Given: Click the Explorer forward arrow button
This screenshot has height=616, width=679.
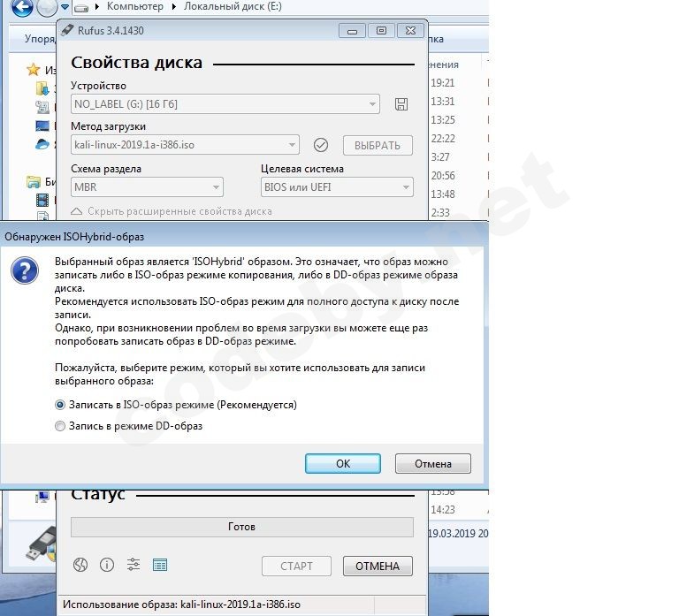Looking at the screenshot, I should pos(47,7).
